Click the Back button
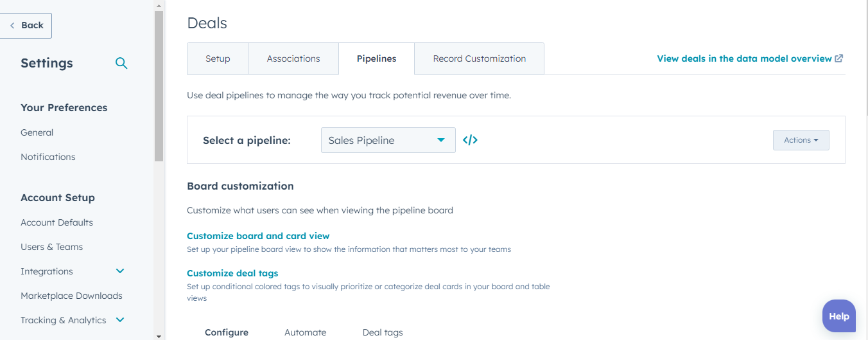The height and width of the screenshot is (340, 868). pyautogui.click(x=26, y=25)
